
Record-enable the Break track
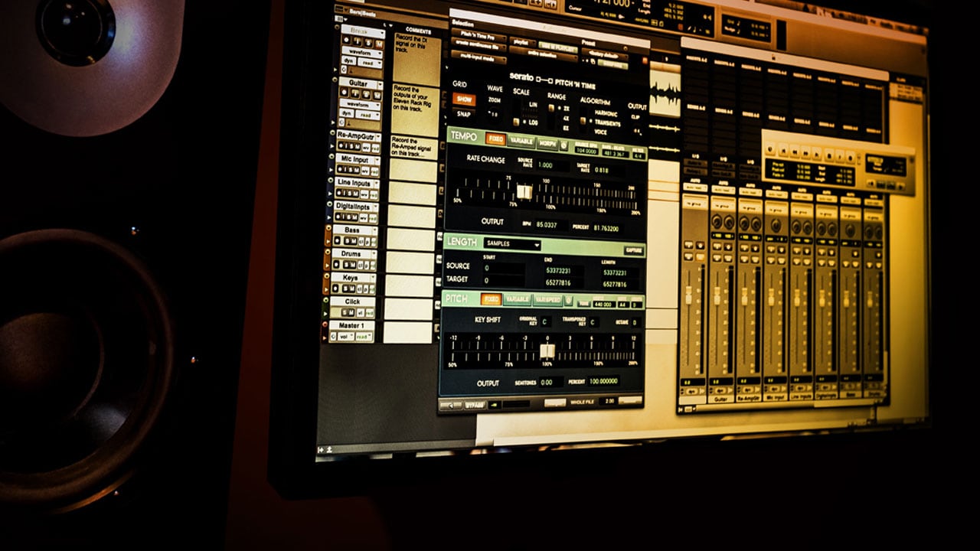(346, 40)
